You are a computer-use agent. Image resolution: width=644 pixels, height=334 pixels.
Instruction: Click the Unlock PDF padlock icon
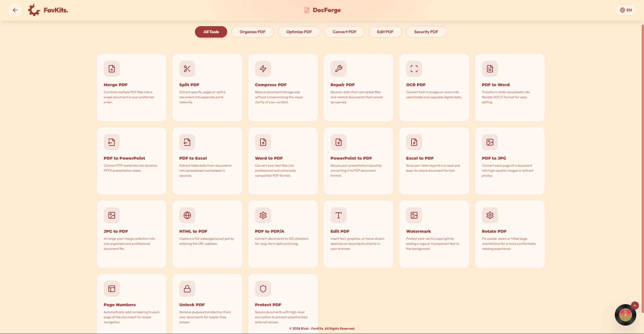187,289
